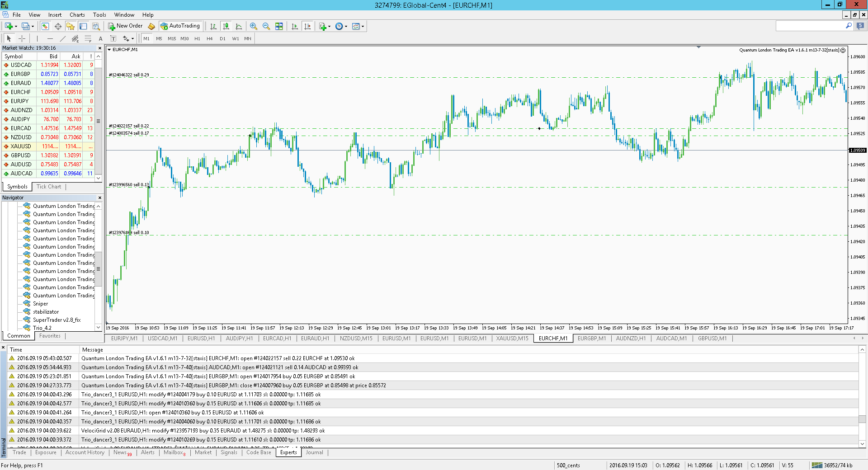868x470 pixels.
Task: Open the Tools menu
Action: [x=99, y=15]
